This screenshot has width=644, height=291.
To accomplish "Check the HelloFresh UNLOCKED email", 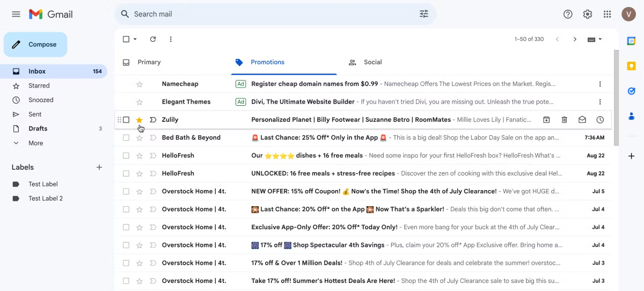I will (126, 173).
